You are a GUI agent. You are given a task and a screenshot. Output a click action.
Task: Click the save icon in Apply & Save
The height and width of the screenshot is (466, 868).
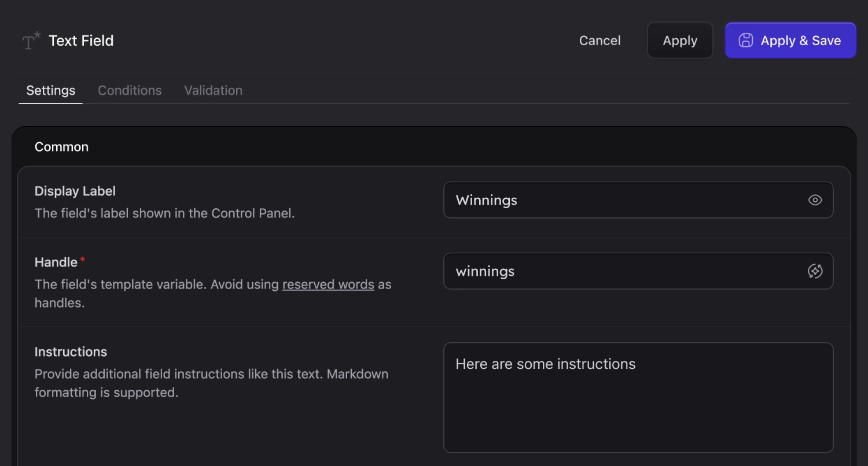tap(746, 40)
